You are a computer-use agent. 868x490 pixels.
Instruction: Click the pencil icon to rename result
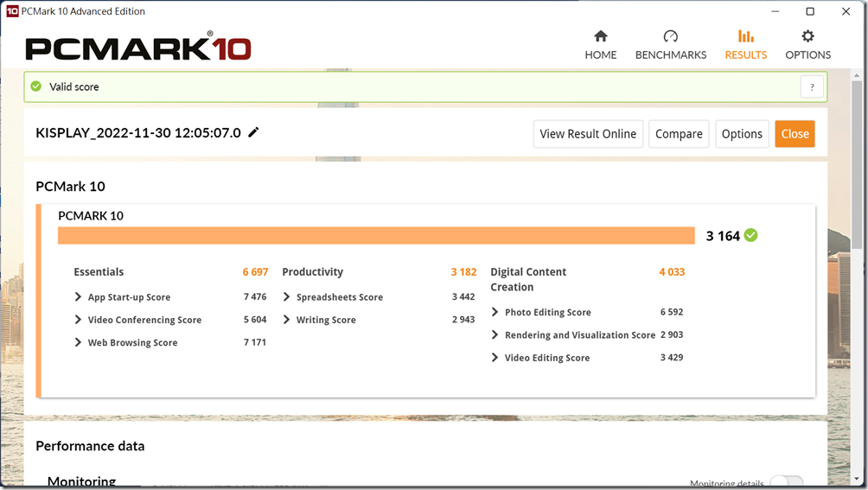[x=253, y=132]
